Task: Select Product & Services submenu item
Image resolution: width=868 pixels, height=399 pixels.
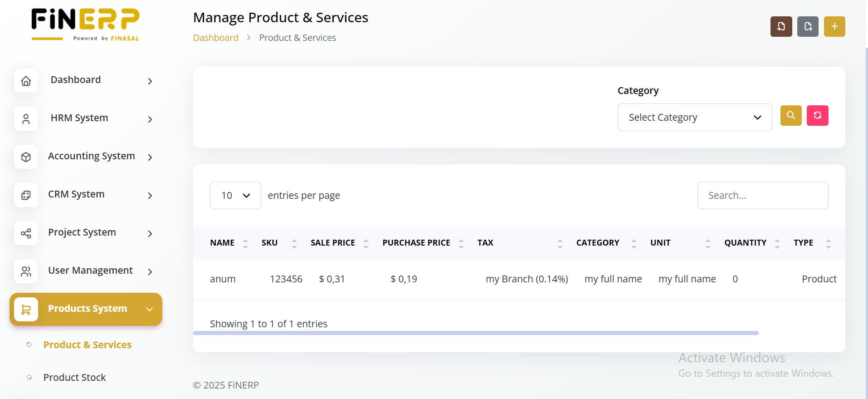Action: (87, 345)
